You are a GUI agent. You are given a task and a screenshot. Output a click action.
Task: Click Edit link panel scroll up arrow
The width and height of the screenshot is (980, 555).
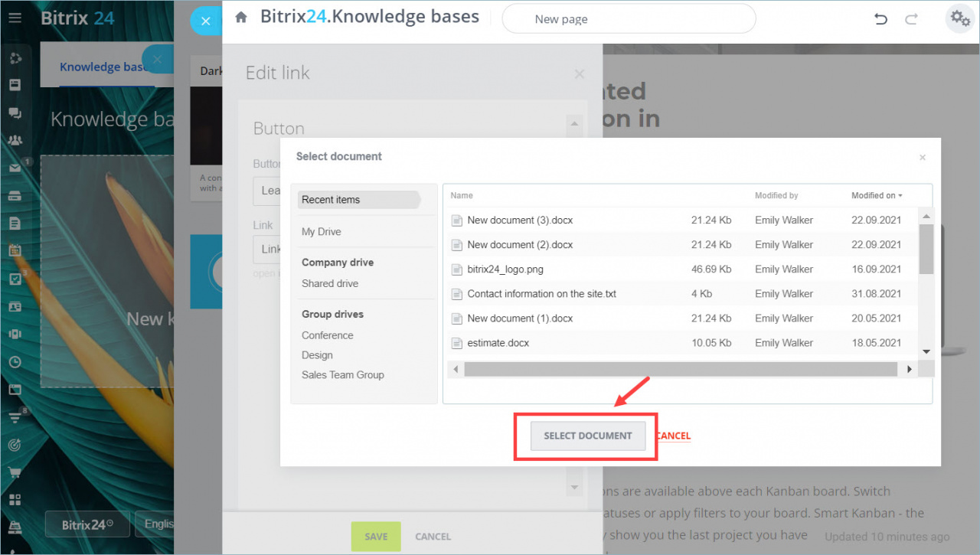(574, 123)
